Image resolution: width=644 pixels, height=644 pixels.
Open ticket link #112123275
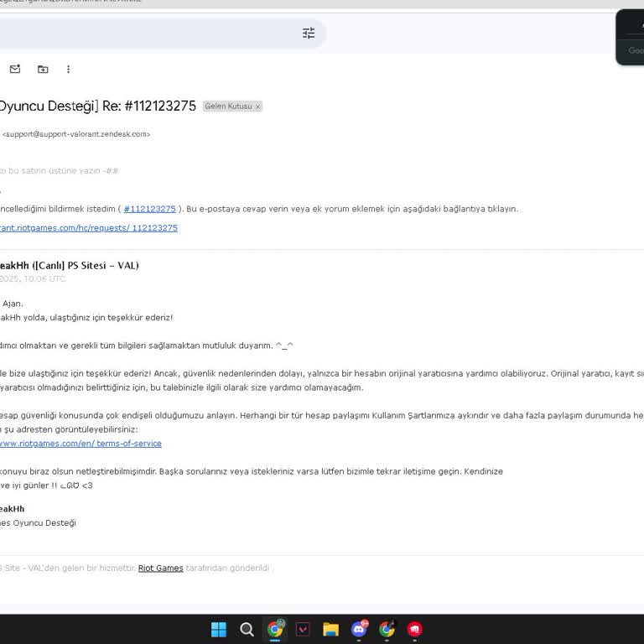click(149, 209)
